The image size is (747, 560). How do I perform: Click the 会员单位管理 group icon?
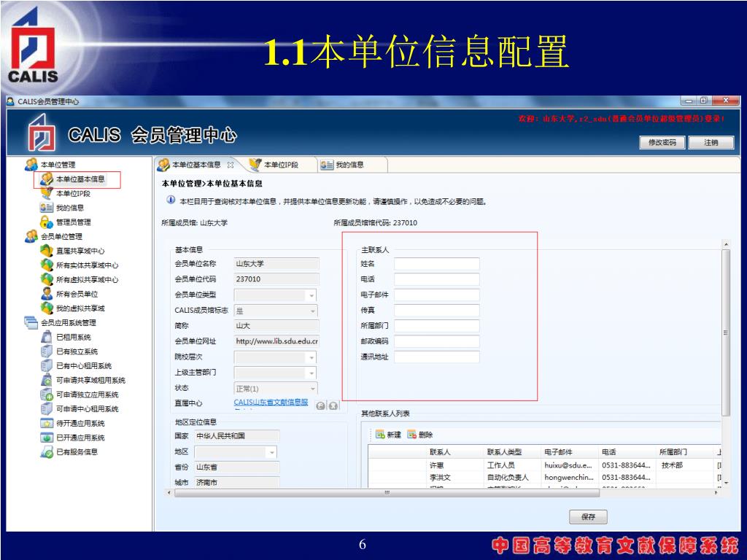point(31,236)
